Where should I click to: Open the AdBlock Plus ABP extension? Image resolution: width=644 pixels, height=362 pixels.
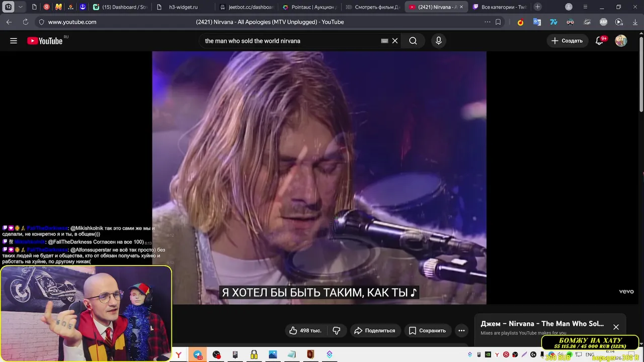click(x=603, y=22)
